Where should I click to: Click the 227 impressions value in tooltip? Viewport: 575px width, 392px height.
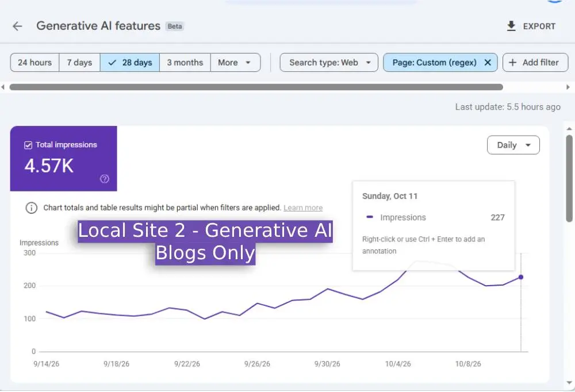tap(497, 217)
